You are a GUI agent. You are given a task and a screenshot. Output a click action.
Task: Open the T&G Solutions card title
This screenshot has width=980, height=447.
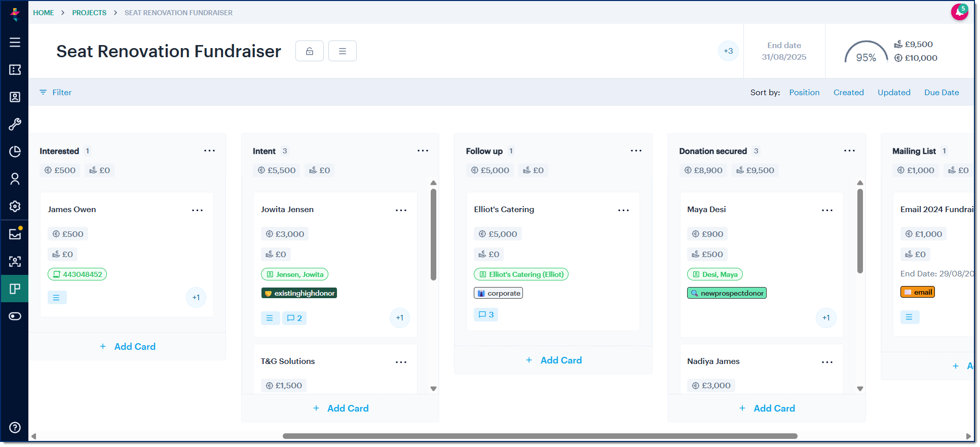(288, 361)
